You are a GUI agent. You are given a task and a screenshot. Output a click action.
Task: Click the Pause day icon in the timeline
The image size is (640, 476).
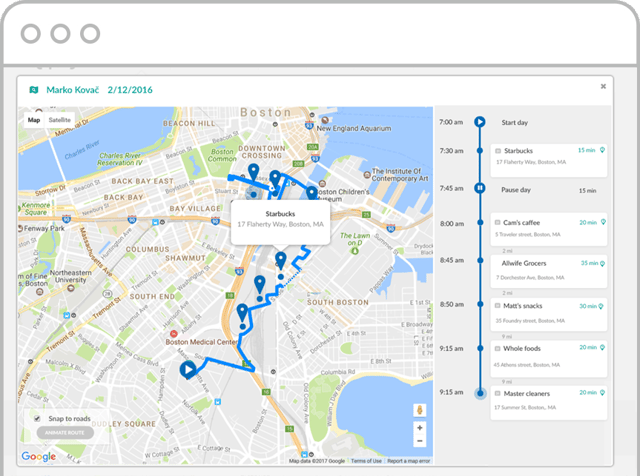pyautogui.click(x=480, y=188)
